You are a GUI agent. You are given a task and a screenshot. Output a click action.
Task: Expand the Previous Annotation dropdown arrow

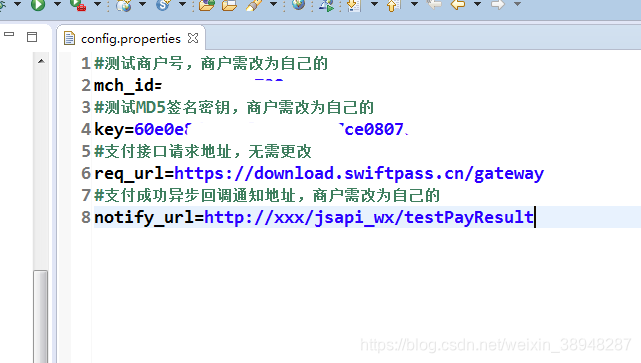pyautogui.click(x=414, y=4)
